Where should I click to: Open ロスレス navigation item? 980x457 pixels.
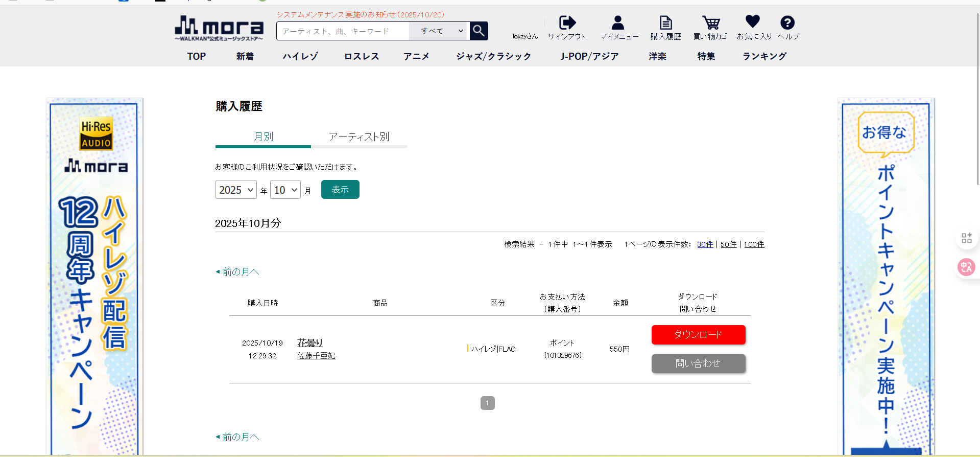362,56
